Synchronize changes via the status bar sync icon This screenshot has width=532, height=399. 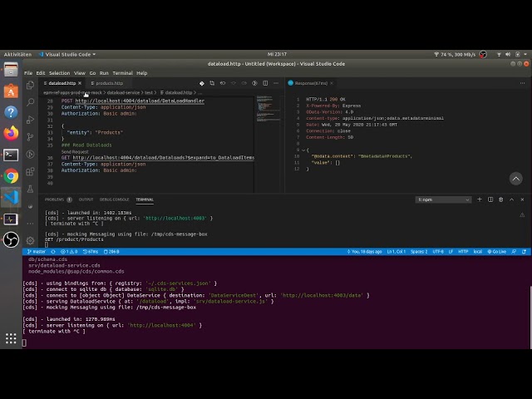[x=53, y=252]
